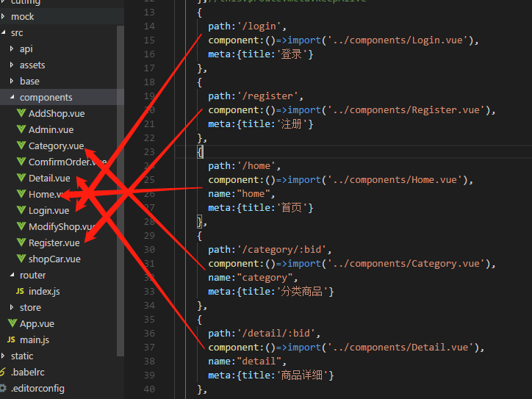Screen dimensions: 532x399
Task: Open Login.vue from the explorer
Action: (48, 210)
